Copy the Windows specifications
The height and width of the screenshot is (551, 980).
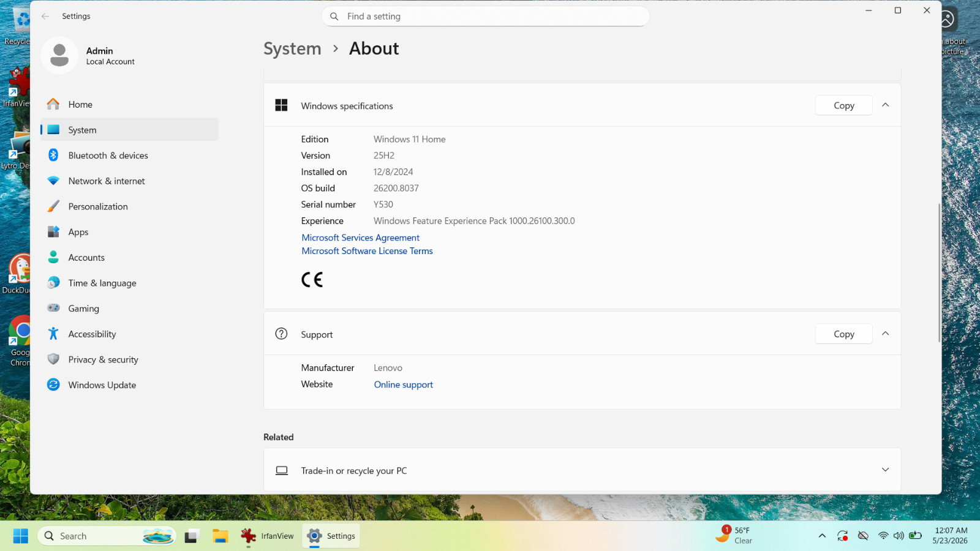point(844,105)
